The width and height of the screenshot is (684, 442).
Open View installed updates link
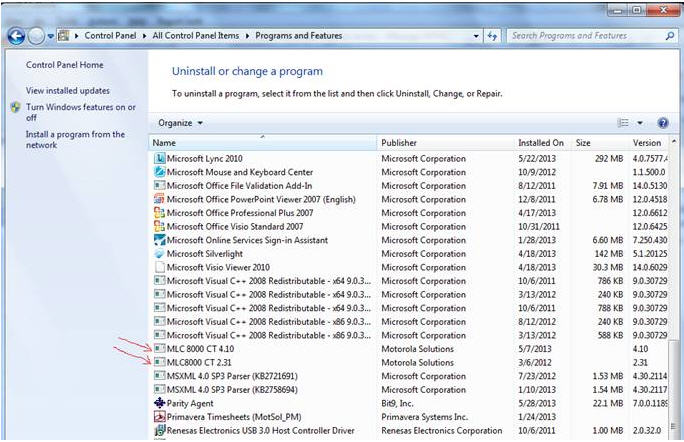[x=68, y=90]
